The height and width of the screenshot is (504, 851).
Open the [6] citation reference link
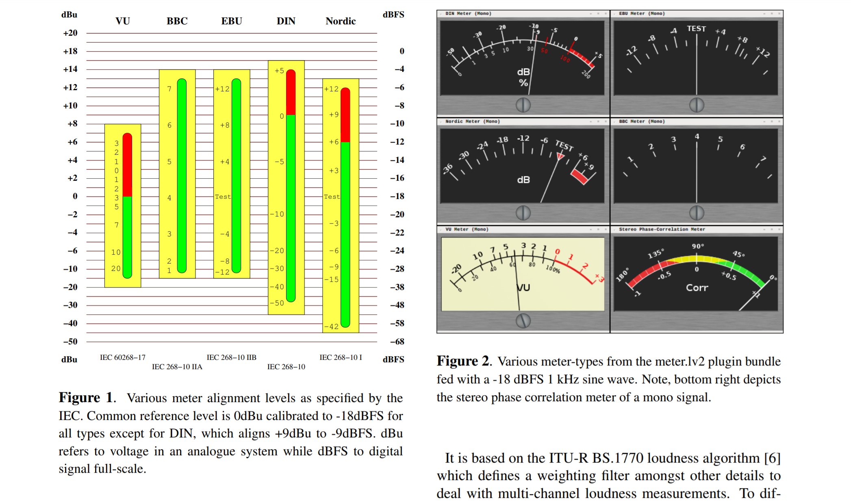click(772, 458)
